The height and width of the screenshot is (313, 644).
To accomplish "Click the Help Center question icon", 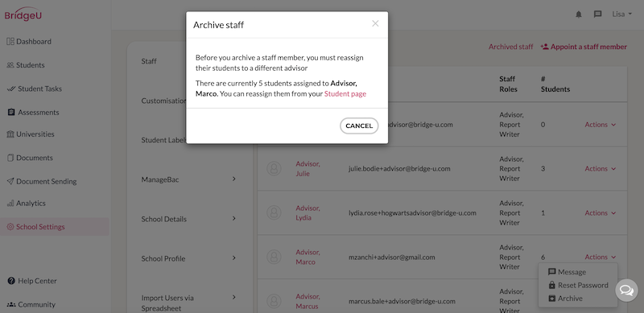I will (11, 281).
